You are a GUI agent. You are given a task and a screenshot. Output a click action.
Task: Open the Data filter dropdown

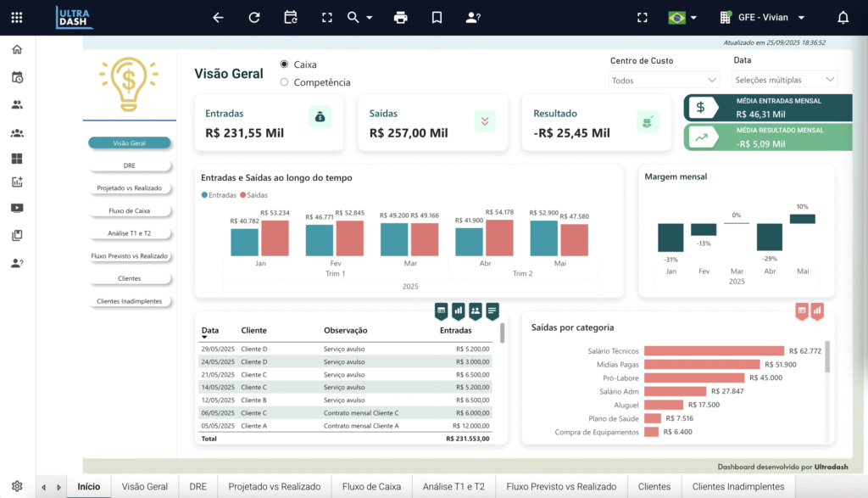click(784, 81)
